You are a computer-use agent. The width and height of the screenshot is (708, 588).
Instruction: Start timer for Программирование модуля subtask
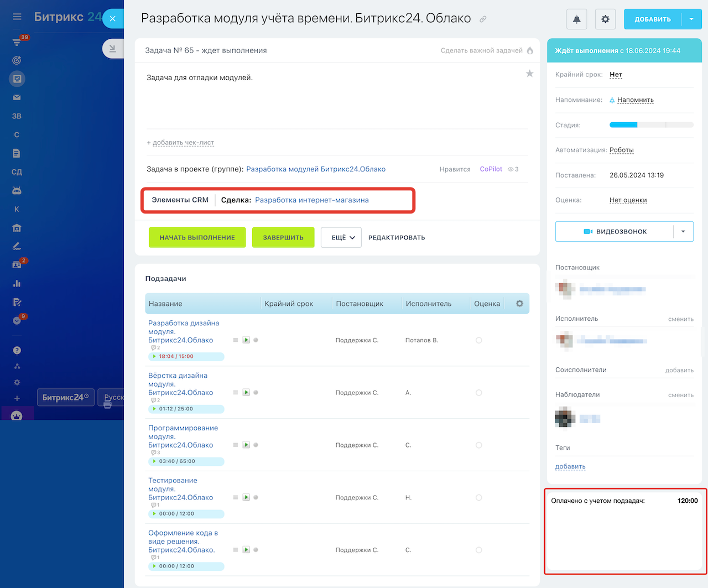(x=246, y=445)
